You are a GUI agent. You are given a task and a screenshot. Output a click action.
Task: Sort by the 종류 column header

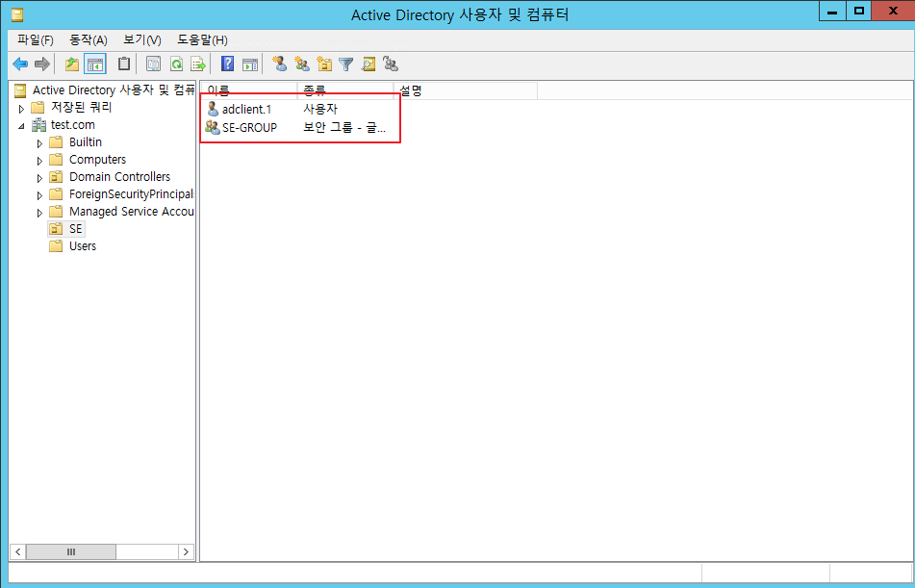point(345,90)
